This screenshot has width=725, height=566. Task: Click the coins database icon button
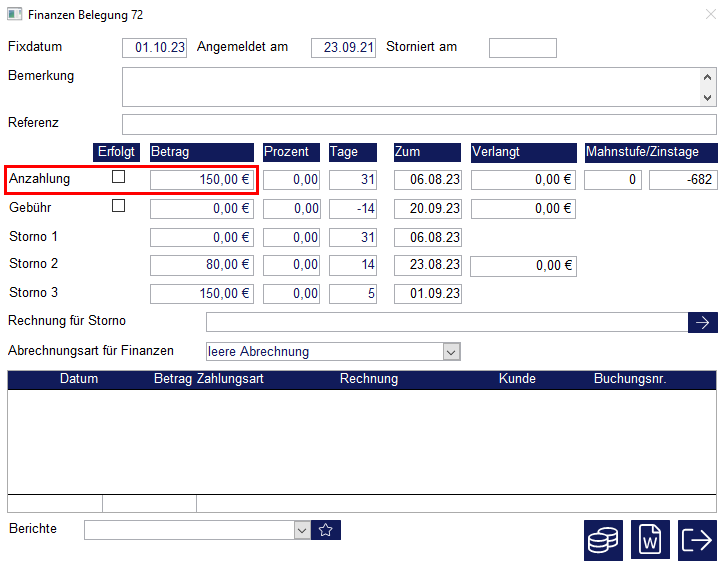click(603, 540)
